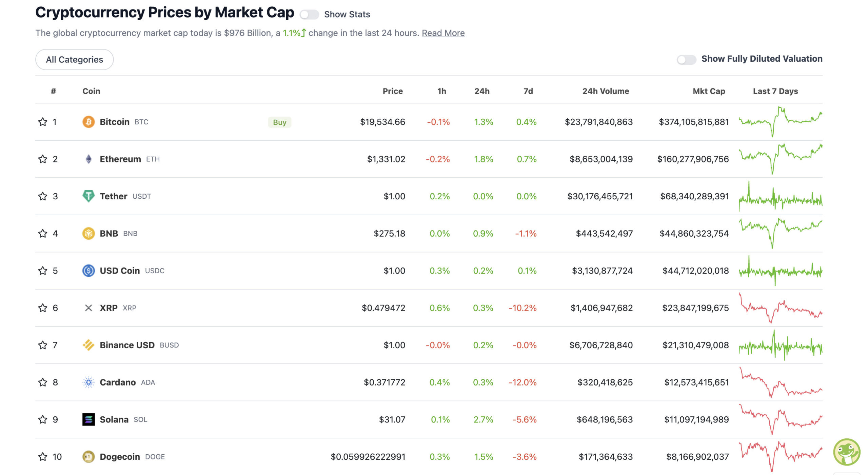Image resolution: width=868 pixels, height=475 pixels.
Task: Star XRP as a favorite
Action: pyautogui.click(x=42, y=308)
